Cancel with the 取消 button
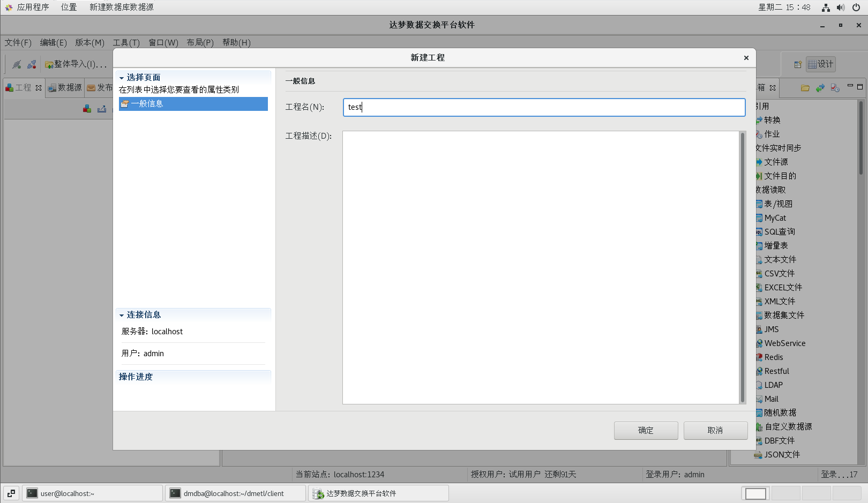The height and width of the screenshot is (503, 868). point(715,430)
